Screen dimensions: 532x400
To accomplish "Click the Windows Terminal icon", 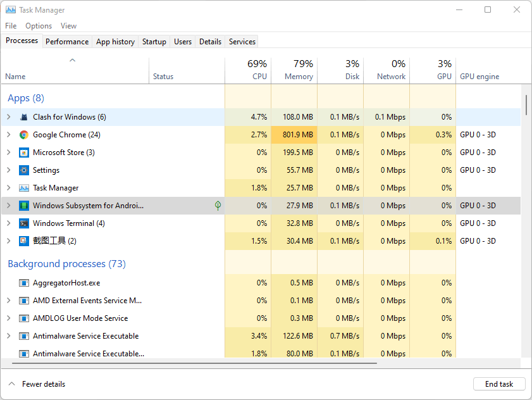I will (24, 223).
